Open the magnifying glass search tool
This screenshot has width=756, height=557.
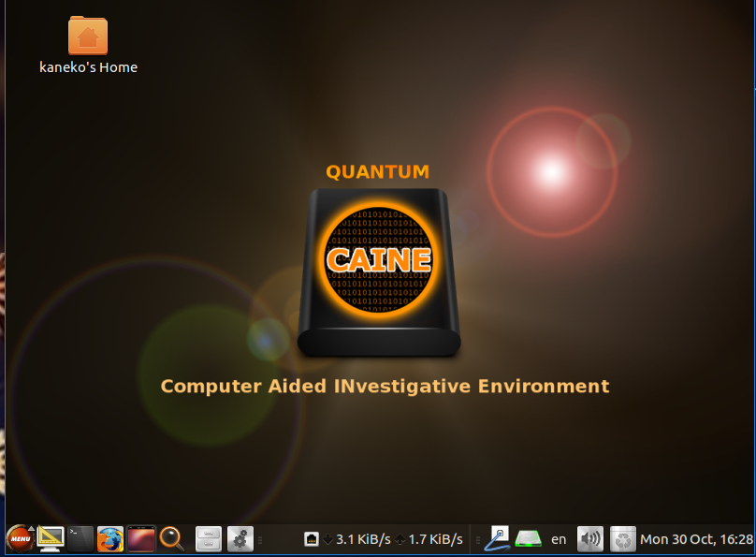click(171, 539)
